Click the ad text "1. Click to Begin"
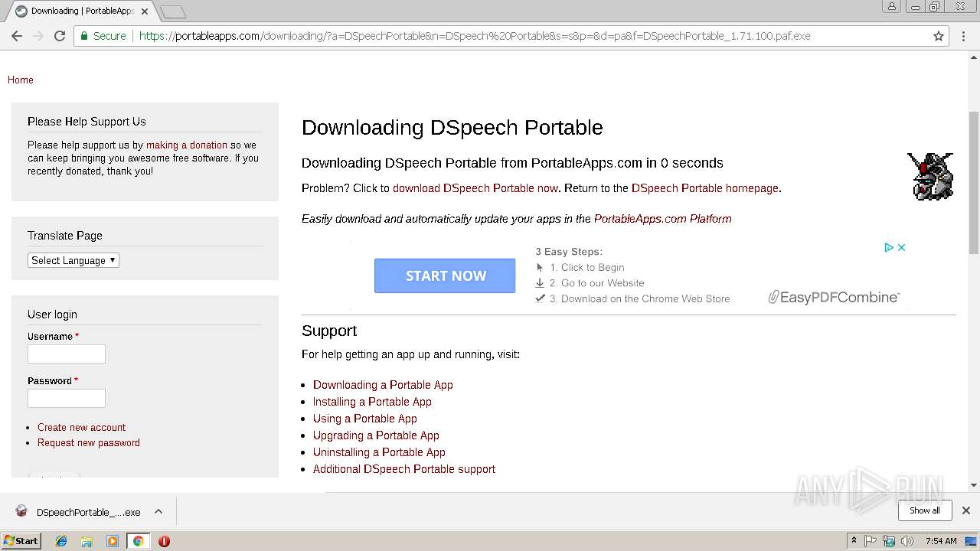 click(x=587, y=267)
